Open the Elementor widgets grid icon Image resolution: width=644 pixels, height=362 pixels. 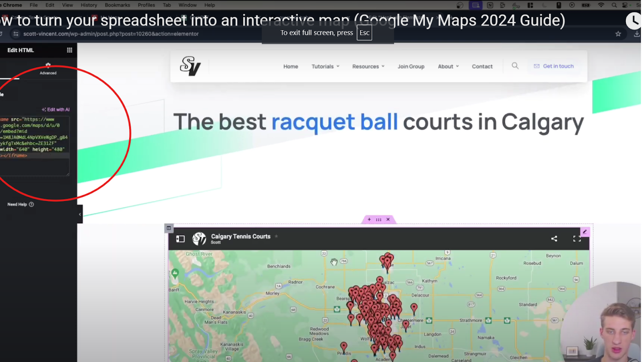click(x=70, y=50)
